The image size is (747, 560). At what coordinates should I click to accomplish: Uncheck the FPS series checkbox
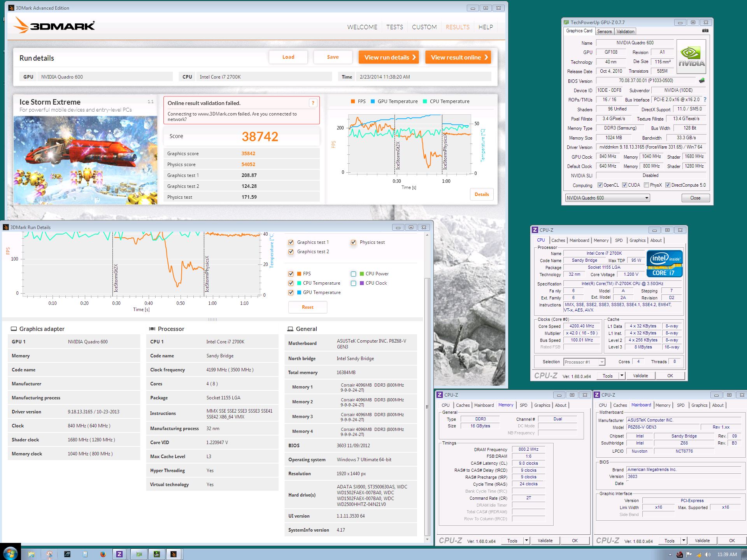click(x=291, y=274)
